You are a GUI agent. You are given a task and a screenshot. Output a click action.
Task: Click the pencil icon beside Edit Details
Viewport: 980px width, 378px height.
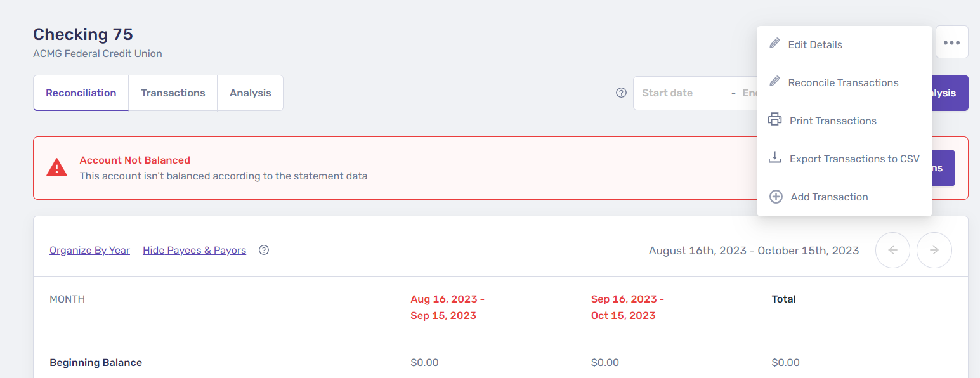(774, 44)
